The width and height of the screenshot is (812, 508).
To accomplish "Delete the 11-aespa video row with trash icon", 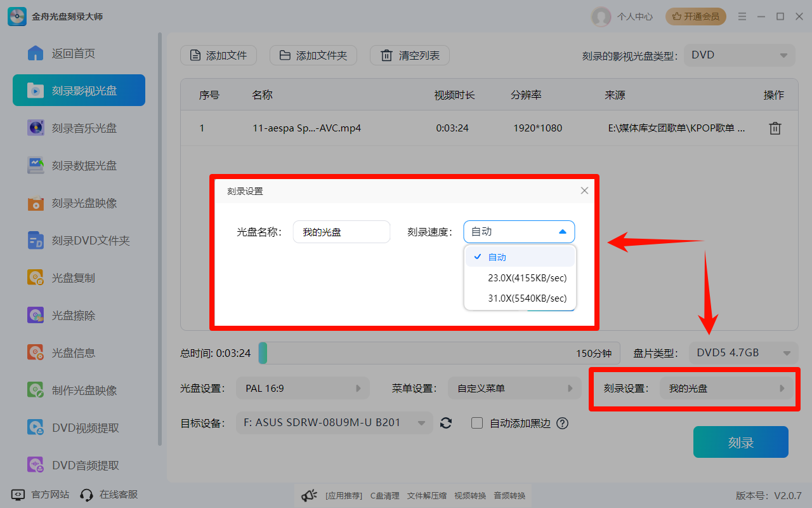I will coord(775,128).
